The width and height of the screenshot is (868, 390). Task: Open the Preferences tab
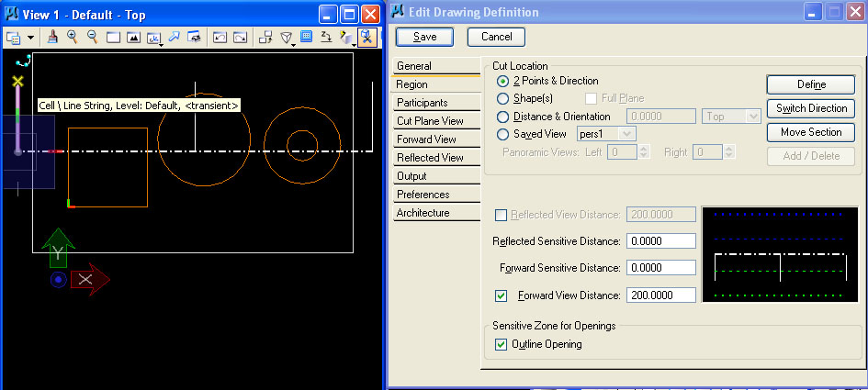pyautogui.click(x=436, y=195)
